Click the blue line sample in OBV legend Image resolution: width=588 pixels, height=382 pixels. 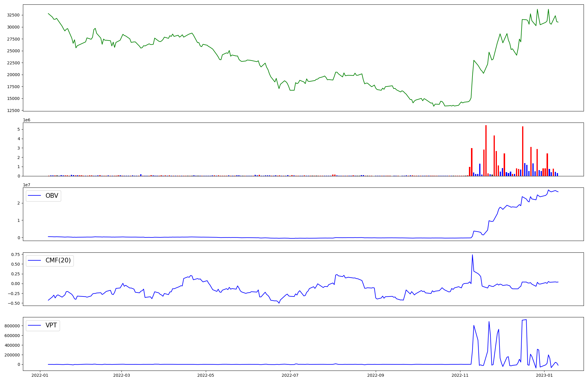[35, 196]
